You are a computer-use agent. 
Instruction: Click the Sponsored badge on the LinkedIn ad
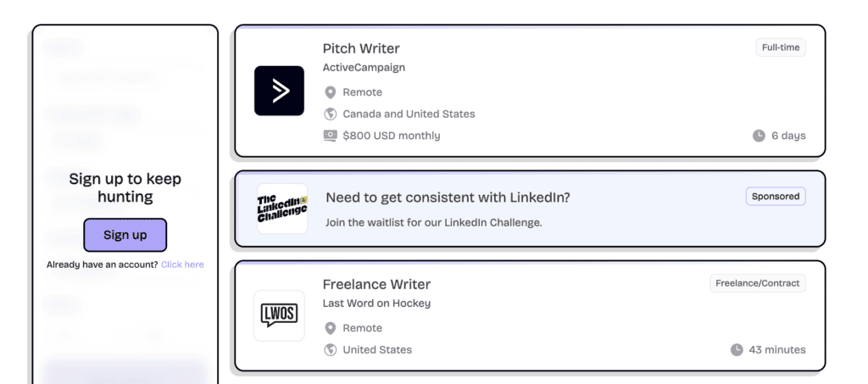click(x=776, y=196)
